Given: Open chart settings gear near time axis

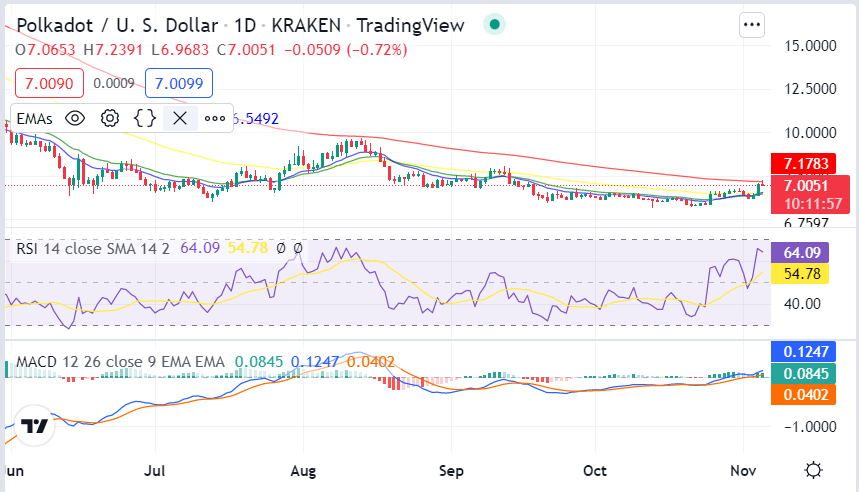Looking at the screenshot, I should [x=814, y=470].
